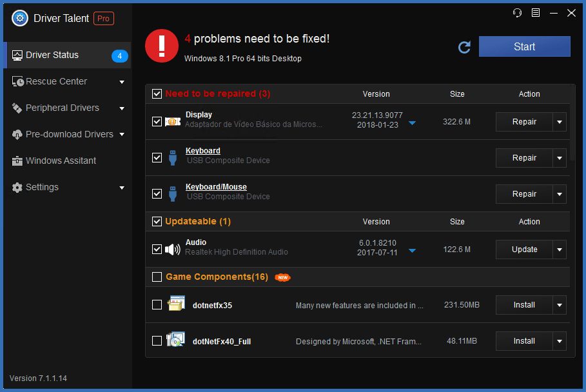Expand the Settings arrow
The image size is (586, 392).
tap(122, 188)
